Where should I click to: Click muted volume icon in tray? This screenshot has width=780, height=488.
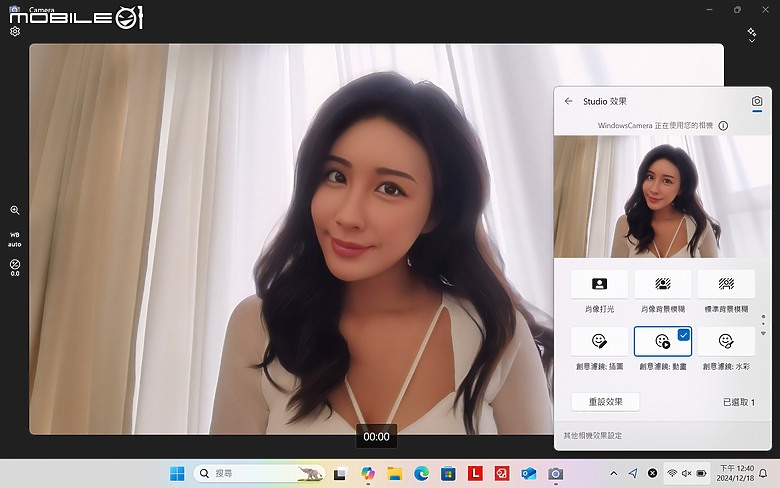pyautogui.click(x=686, y=474)
